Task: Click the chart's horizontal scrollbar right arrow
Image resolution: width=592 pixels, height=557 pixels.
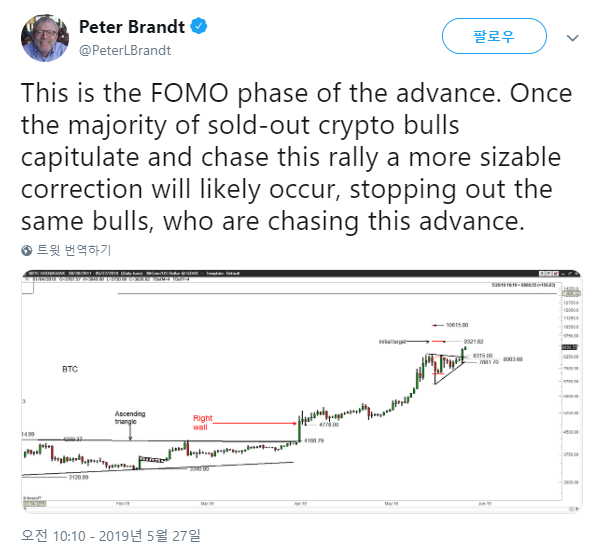Action: coord(577,509)
